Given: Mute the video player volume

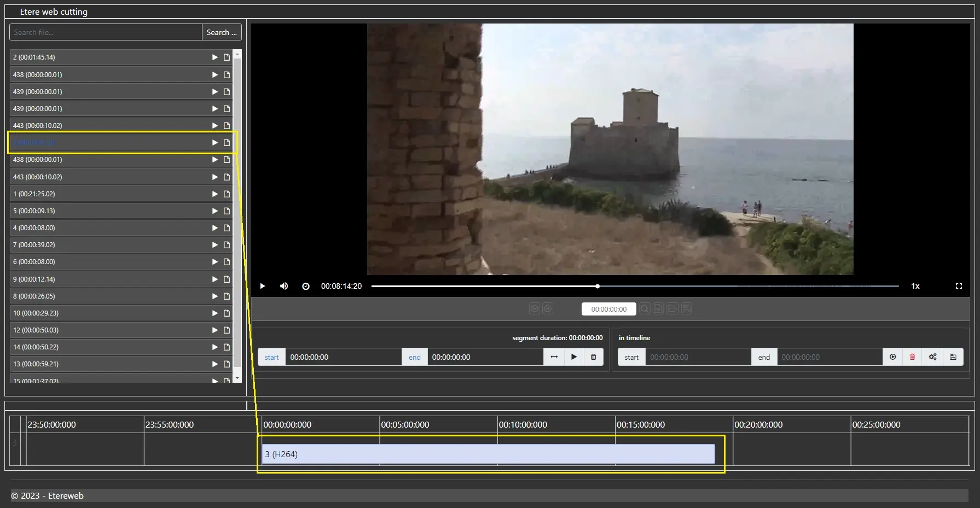Looking at the screenshot, I should [284, 286].
